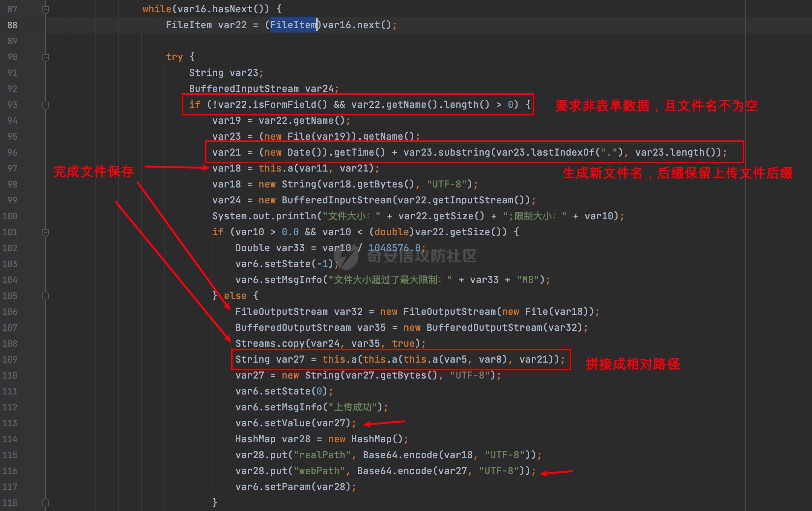This screenshot has width=812, height=511.
Task: Click the else keyword on line 105
Action: [x=235, y=296]
